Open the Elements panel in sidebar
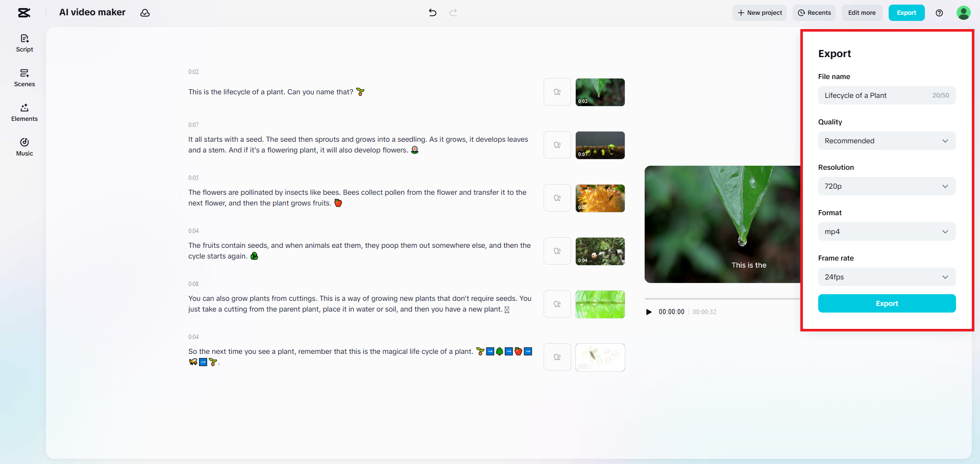The image size is (980, 464). [24, 113]
